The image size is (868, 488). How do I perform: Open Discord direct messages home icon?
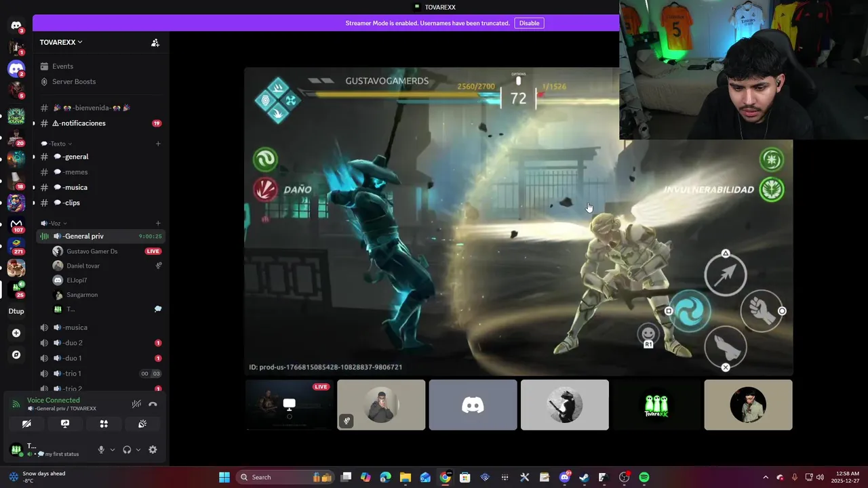16,26
